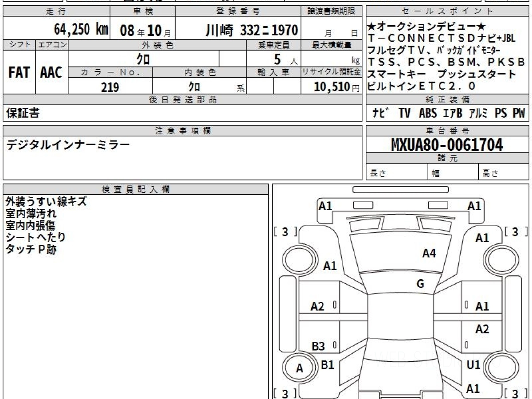Click the 後日発送部品 header

[x=183, y=100]
